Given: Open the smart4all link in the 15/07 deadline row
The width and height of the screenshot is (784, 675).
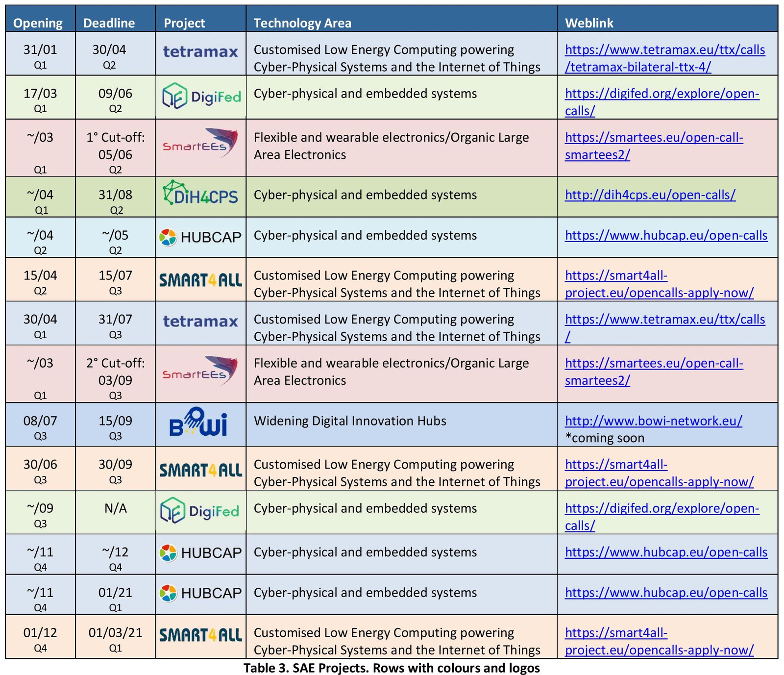Looking at the screenshot, I should [x=660, y=284].
